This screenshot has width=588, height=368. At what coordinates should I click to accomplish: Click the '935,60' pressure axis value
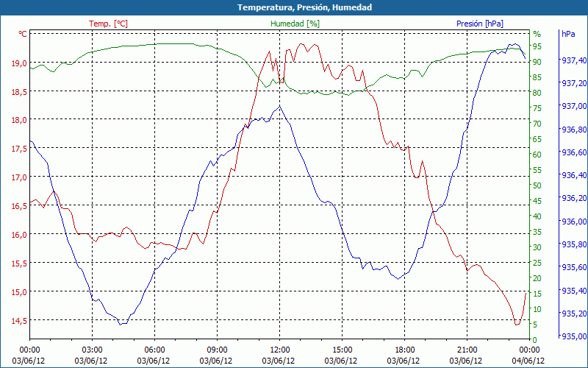[573, 267]
